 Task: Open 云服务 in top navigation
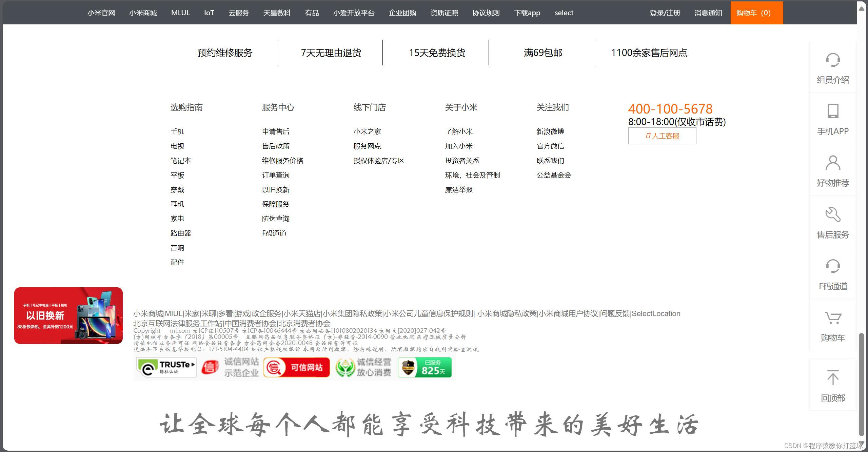click(239, 13)
